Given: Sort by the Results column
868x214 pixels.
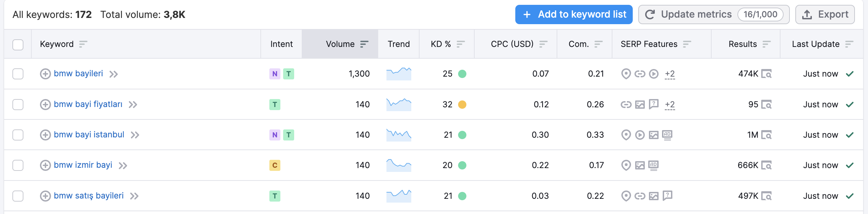Looking at the screenshot, I should pos(766,44).
